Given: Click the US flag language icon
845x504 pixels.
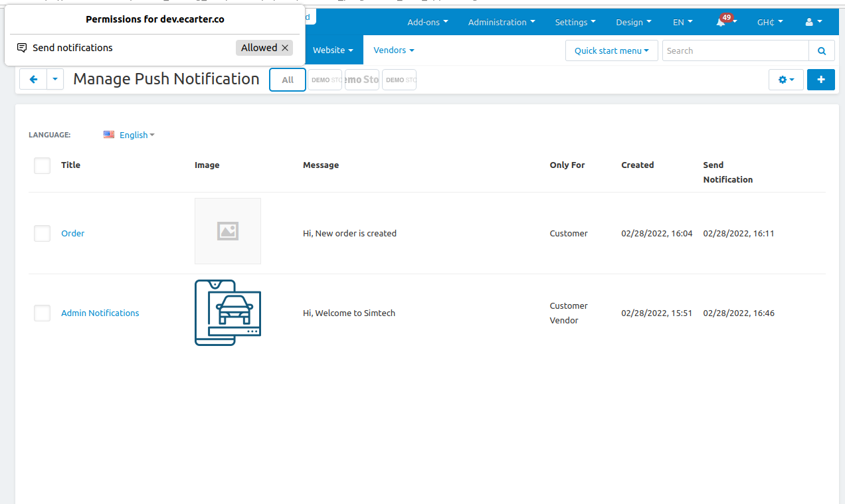Looking at the screenshot, I should [x=109, y=135].
